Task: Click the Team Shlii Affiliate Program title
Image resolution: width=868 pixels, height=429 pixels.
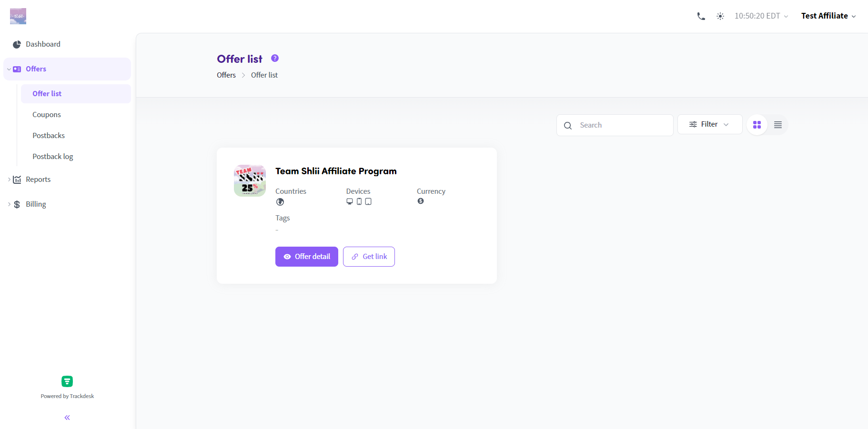Action: 336,171
